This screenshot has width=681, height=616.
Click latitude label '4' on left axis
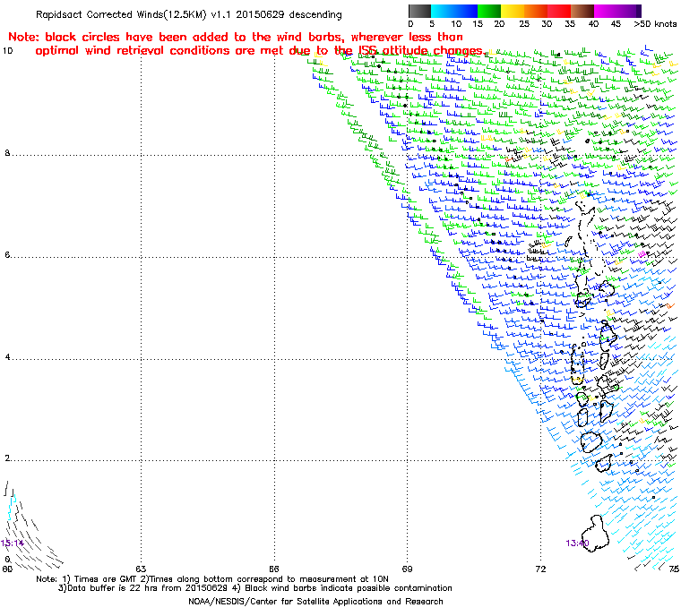(x=7, y=357)
